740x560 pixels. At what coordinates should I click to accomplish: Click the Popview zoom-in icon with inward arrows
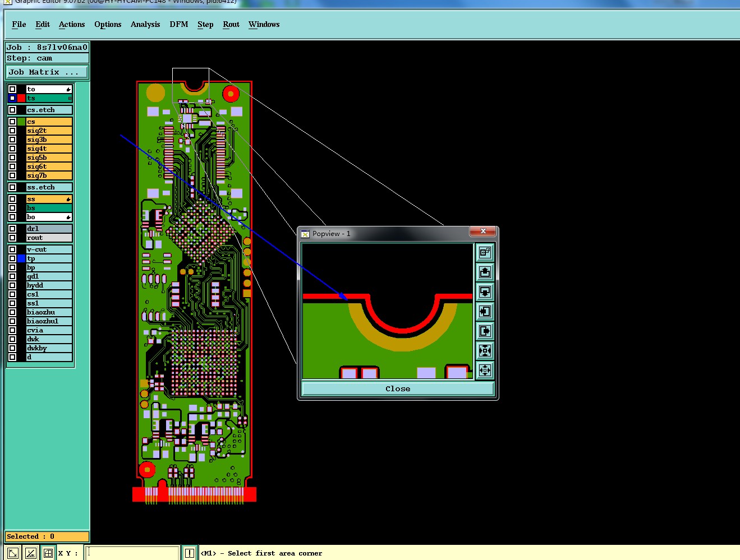(485, 351)
